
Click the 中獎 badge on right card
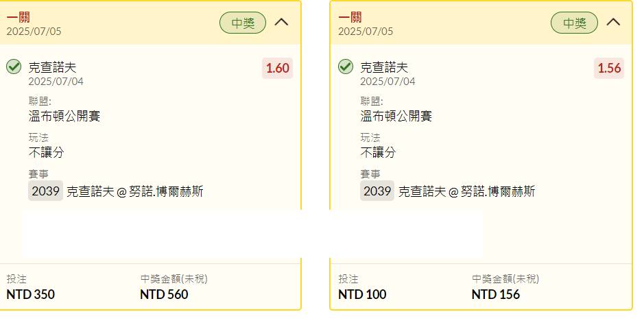[x=574, y=23]
